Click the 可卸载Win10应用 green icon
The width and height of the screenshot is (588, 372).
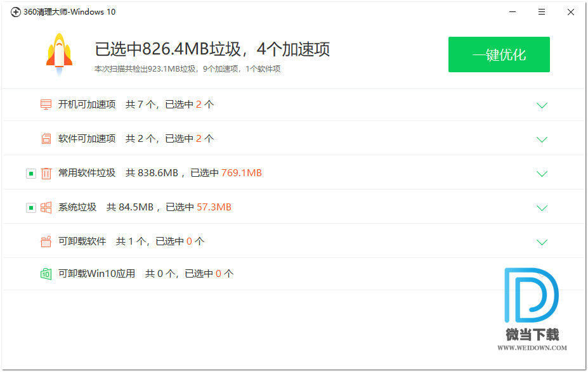pyautogui.click(x=46, y=274)
